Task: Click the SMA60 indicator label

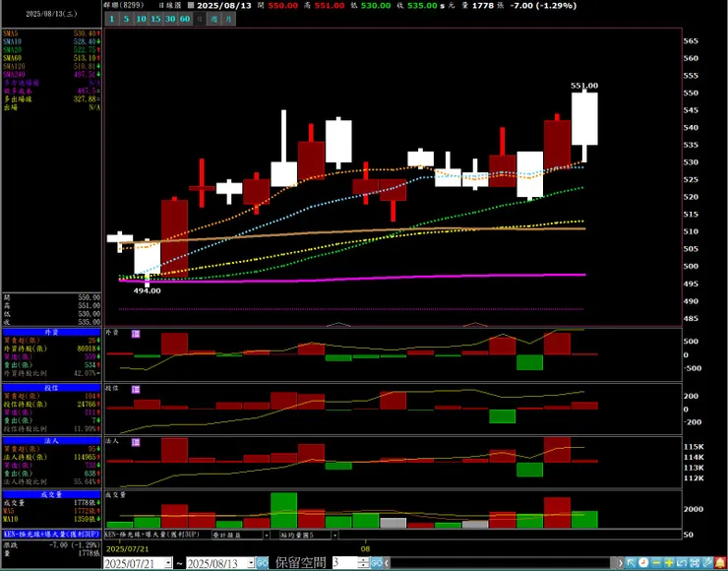Action: coord(12,58)
